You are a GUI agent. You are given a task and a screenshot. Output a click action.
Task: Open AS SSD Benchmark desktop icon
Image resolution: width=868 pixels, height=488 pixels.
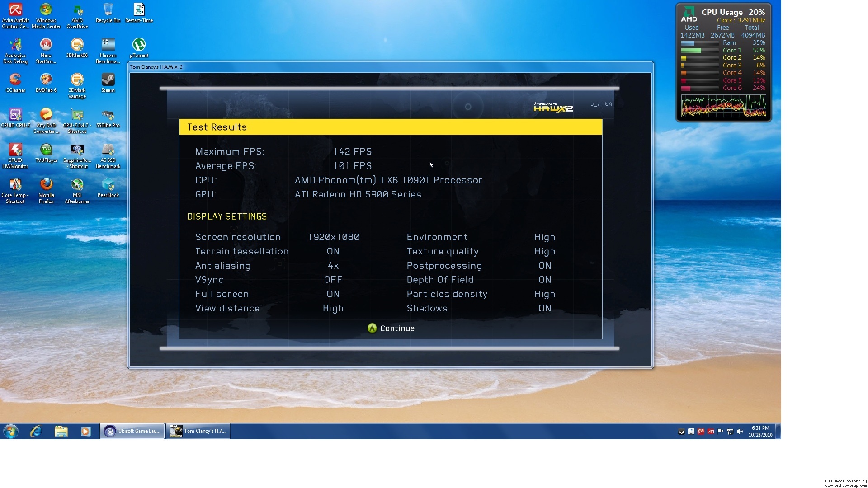108,156
